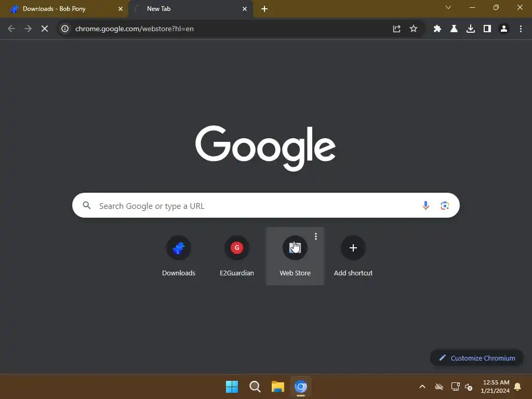Open Windows taskbar search

point(255,387)
